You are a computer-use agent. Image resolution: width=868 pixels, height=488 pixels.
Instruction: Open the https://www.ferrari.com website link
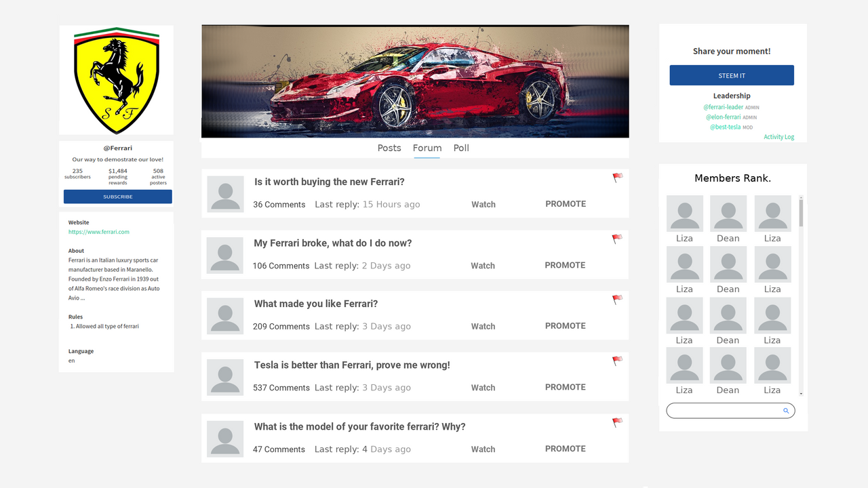tap(99, 232)
